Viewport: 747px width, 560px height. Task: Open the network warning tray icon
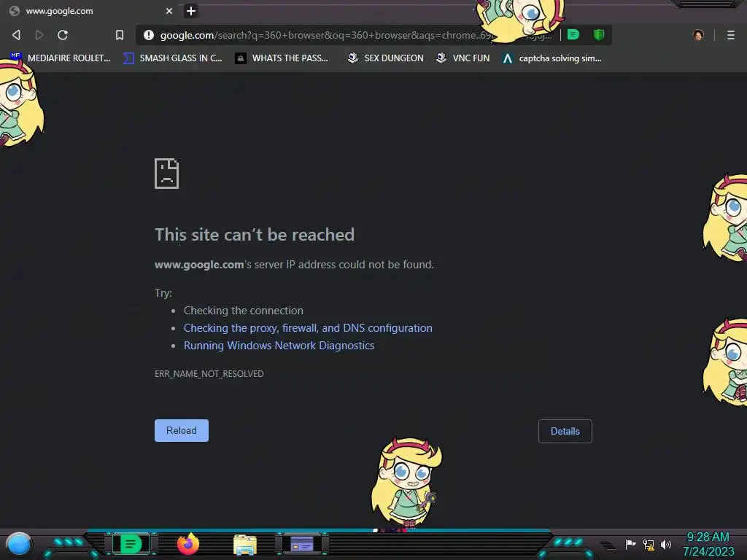coord(649,544)
